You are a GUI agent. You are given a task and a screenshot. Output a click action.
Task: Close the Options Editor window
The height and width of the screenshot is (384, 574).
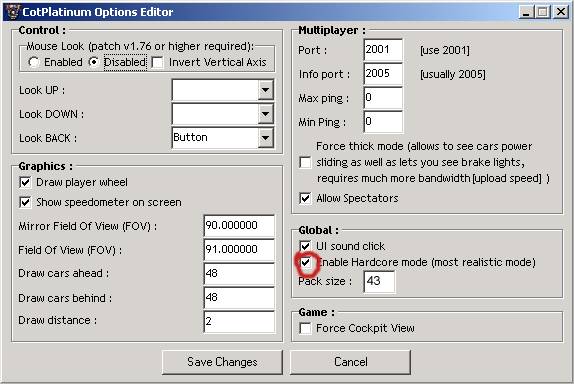click(560, 12)
